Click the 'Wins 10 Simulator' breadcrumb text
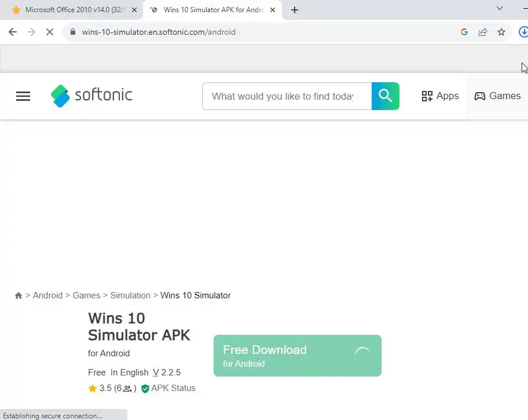Image resolution: width=528 pixels, height=420 pixels. pyautogui.click(x=195, y=295)
